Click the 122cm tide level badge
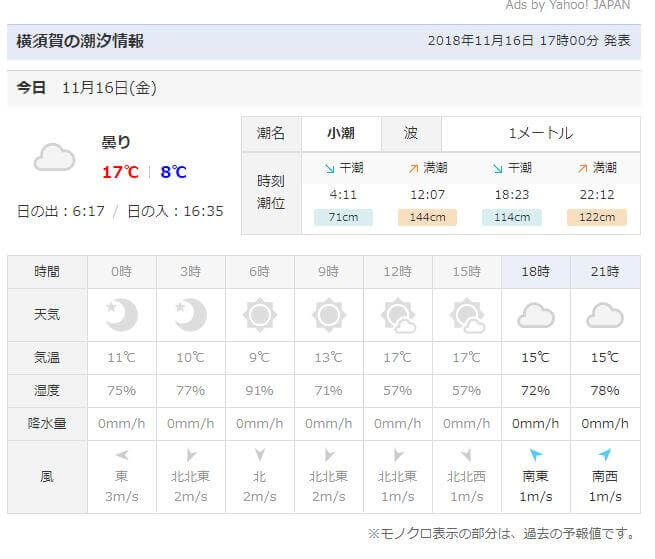The width and height of the screenshot is (655, 559). (597, 217)
